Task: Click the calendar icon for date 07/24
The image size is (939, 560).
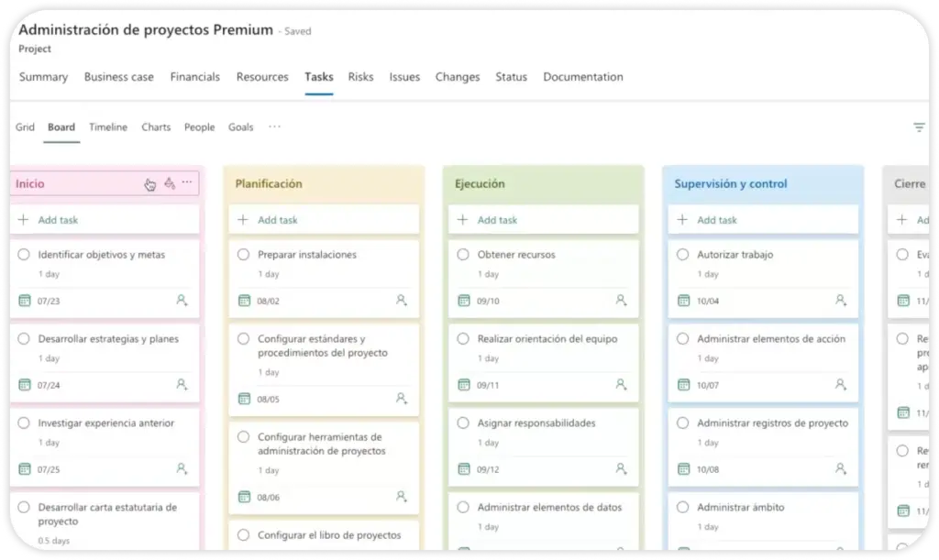Action: pos(25,385)
